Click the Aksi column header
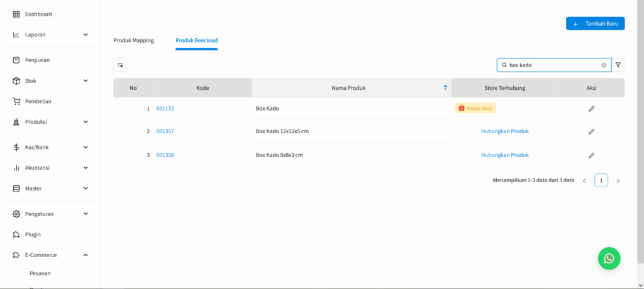Viewport: 644px width, 289px height. 591,88
